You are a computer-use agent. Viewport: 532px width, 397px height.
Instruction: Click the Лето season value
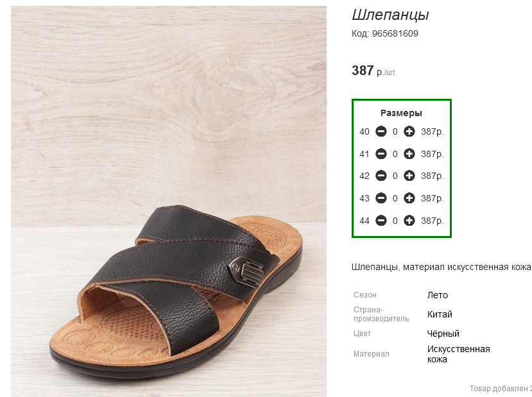coord(437,295)
